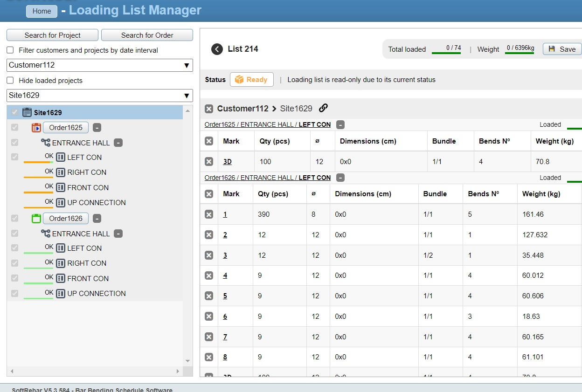Click the Site1629 project icon in tree
The width and height of the screenshot is (582, 392).
27,112
